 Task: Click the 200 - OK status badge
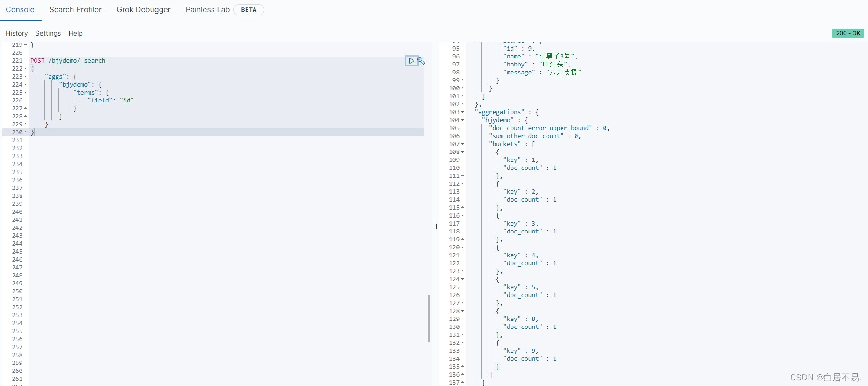pos(848,33)
